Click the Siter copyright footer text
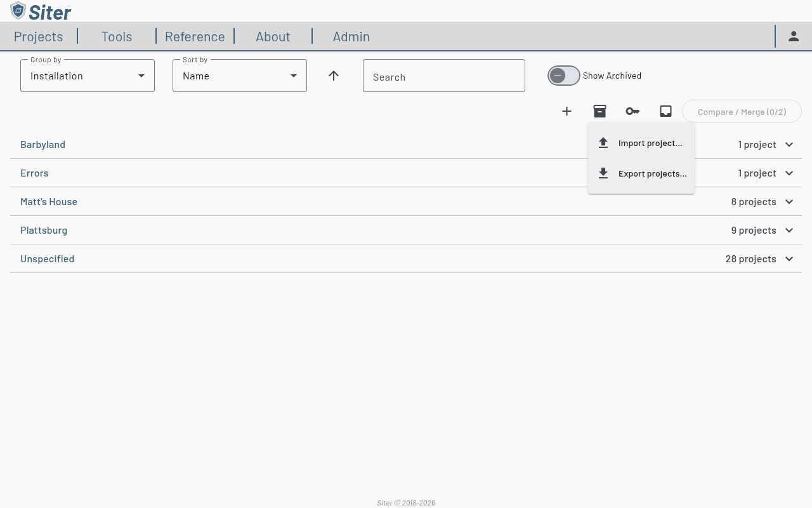This screenshot has width=812, height=508. (x=406, y=503)
